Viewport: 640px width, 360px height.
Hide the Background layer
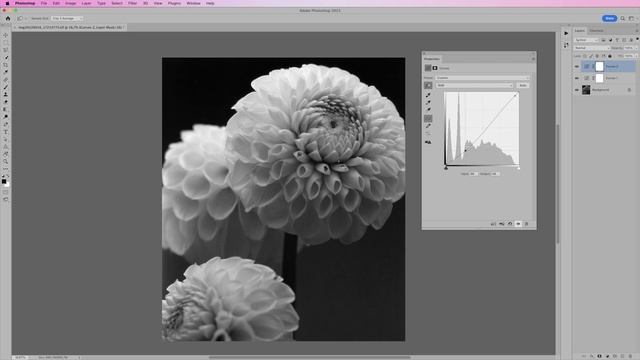577,90
